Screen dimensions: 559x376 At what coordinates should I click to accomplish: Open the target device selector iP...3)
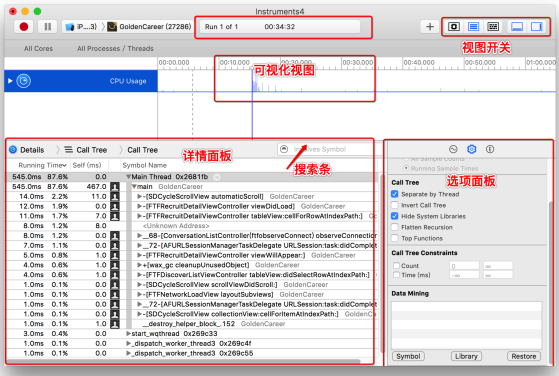pos(81,27)
